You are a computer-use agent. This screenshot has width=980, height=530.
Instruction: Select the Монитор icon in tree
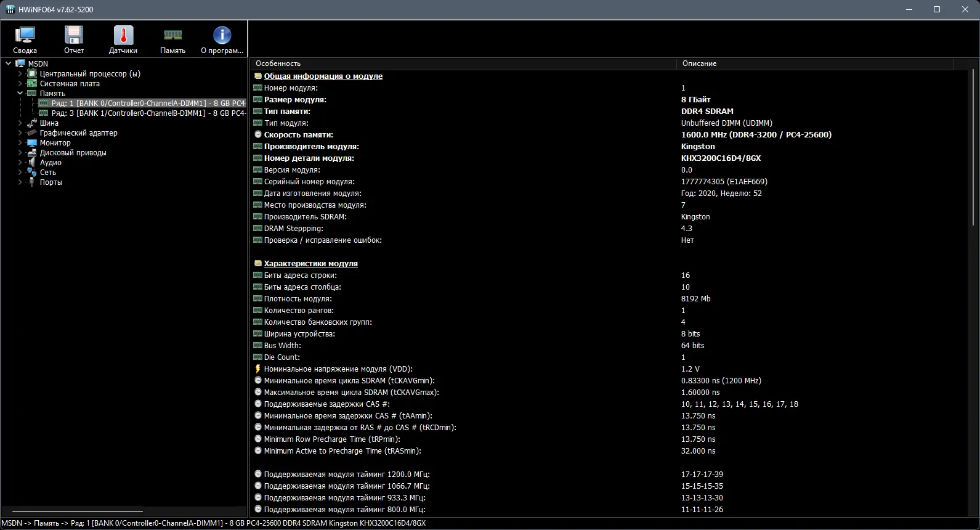click(x=32, y=143)
